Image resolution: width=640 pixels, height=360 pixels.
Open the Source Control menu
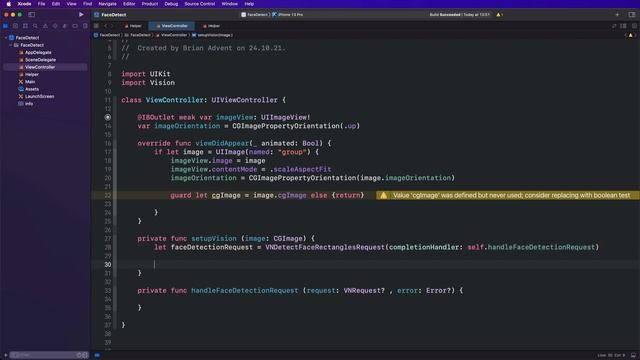click(x=200, y=4)
